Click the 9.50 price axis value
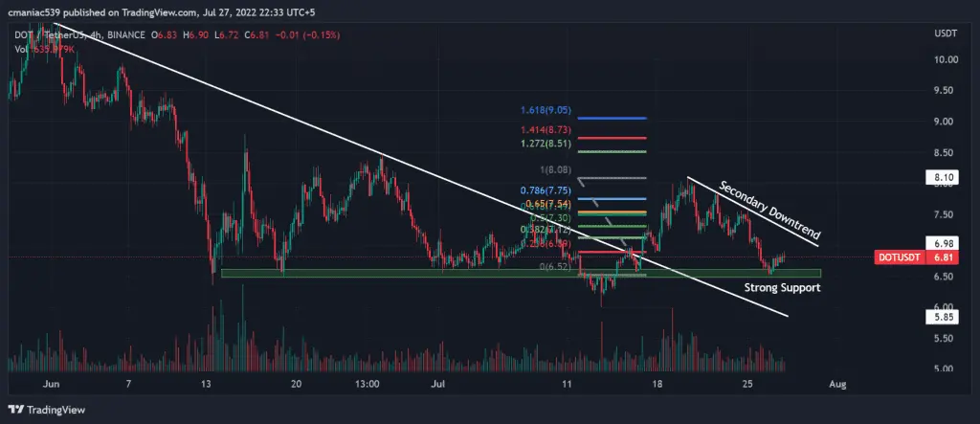Image resolution: width=980 pixels, height=424 pixels. 944,90
